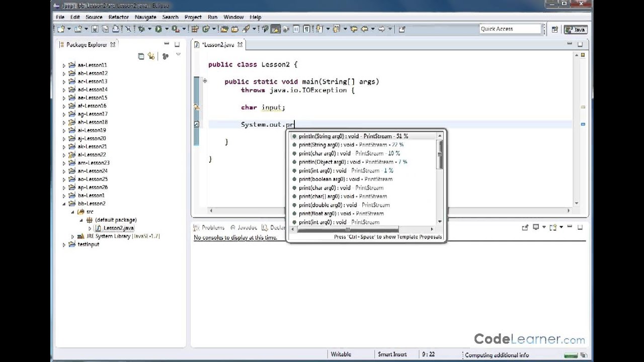
Task: Click the Save toolbar icon
Action: pos(95,29)
